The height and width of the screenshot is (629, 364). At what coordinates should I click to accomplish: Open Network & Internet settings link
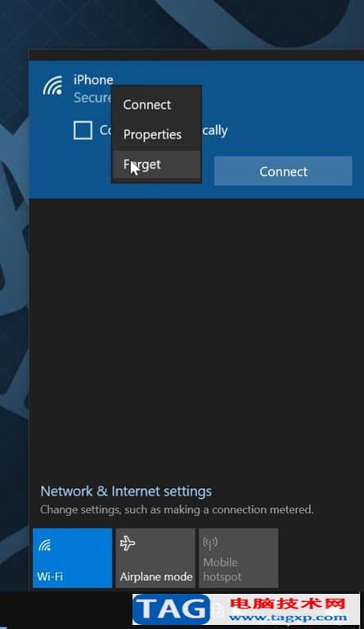pyautogui.click(x=126, y=491)
